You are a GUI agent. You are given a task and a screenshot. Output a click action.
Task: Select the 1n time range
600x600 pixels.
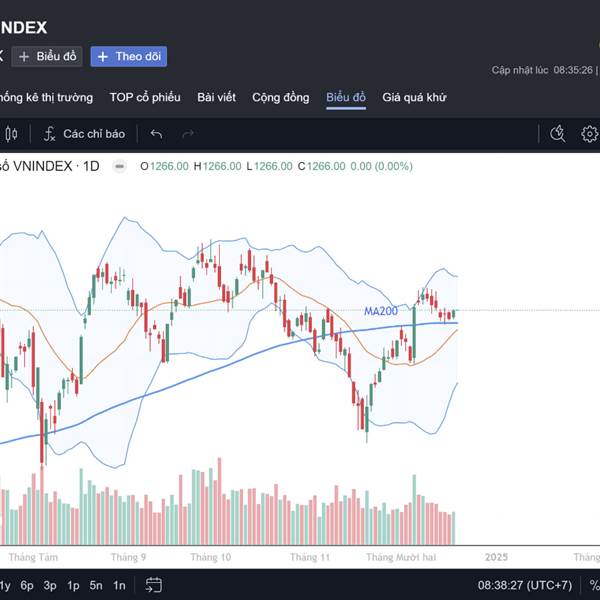click(x=119, y=585)
